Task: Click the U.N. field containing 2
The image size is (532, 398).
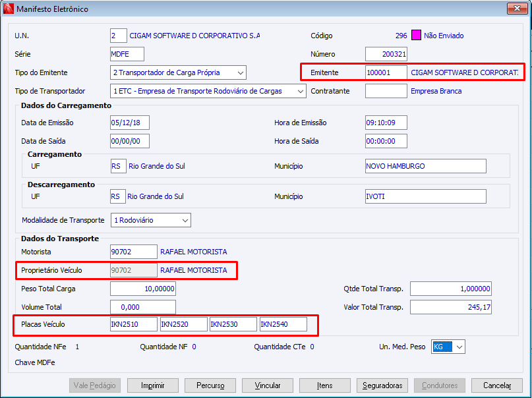Action: 119,36
